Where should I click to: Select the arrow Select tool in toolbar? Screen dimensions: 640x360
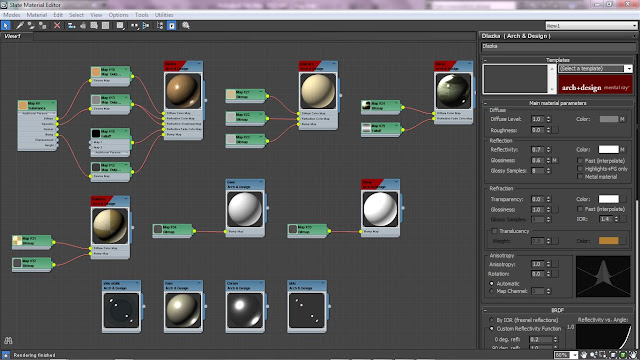pos(6,25)
